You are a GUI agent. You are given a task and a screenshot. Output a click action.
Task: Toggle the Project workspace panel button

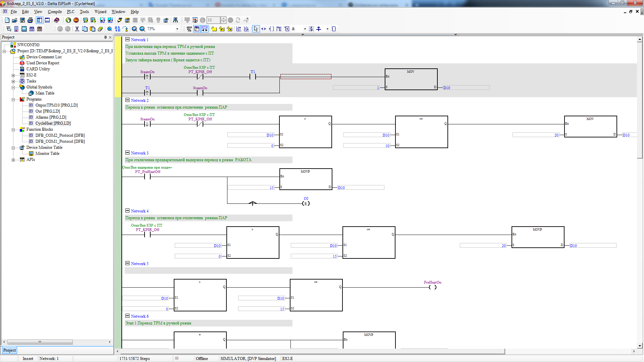(x=40, y=20)
